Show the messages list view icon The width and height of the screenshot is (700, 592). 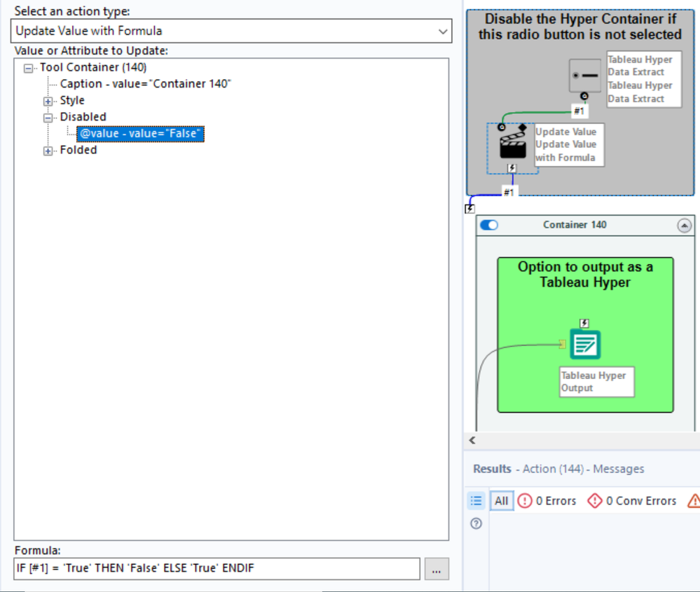click(x=476, y=501)
